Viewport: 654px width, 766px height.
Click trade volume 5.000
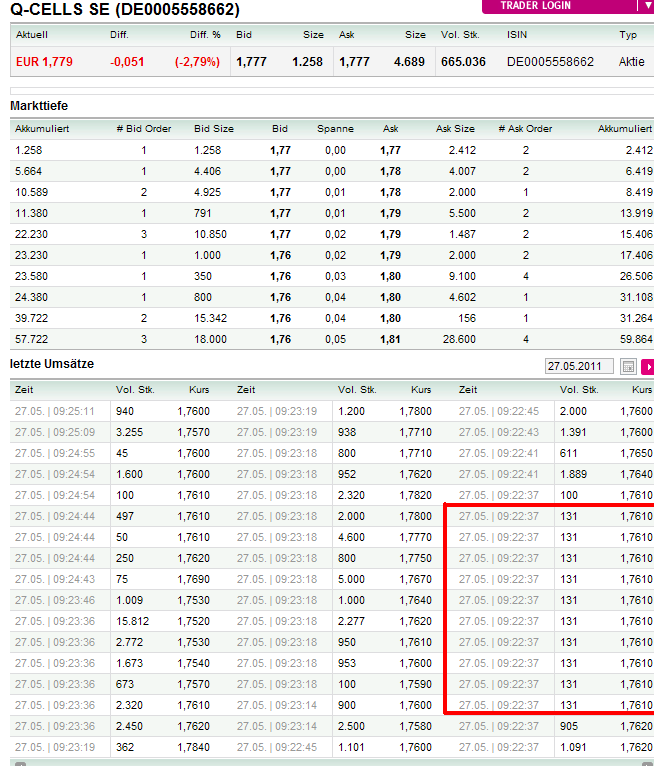[x=351, y=579]
